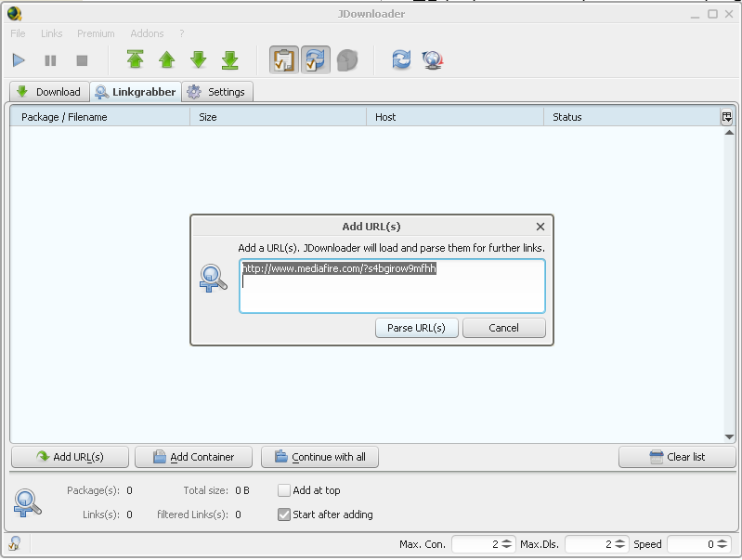Increase the Max.Dls. value

click(620, 541)
